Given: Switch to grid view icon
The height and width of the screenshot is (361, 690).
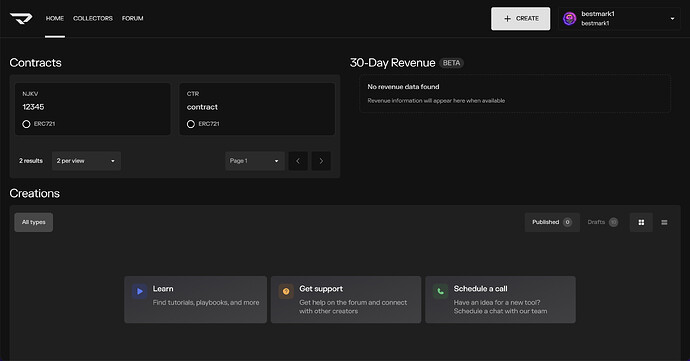Looking at the screenshot, I should click(641, 222).
